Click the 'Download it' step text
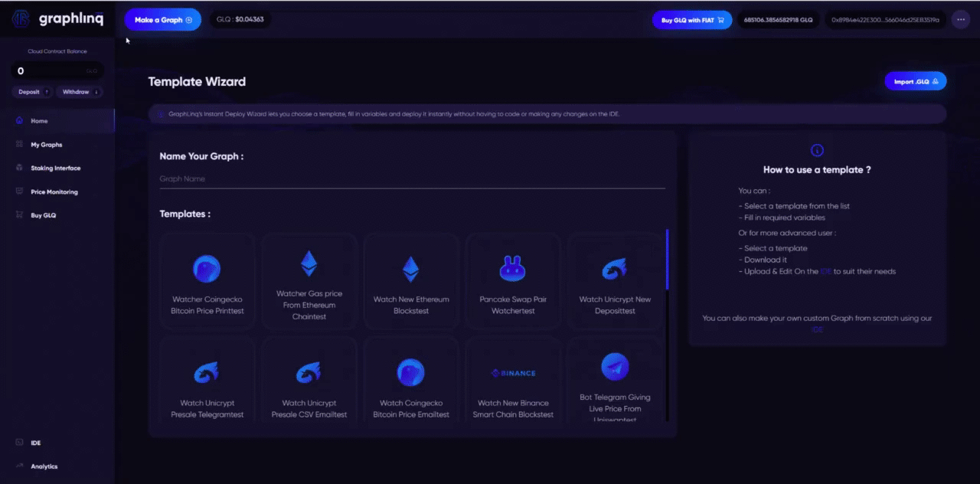This screenshot has height=484, width=980. [x=763, y=260]
